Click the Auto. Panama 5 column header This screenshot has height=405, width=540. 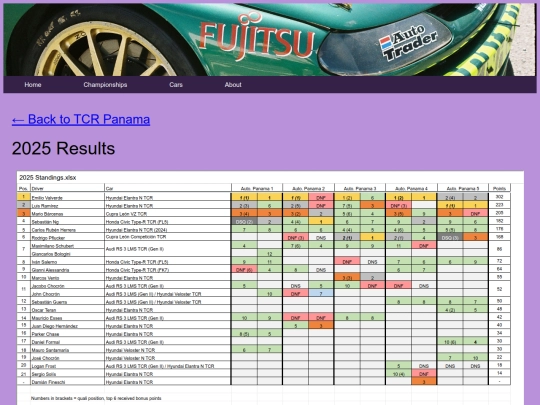click(x=463, y=189)
